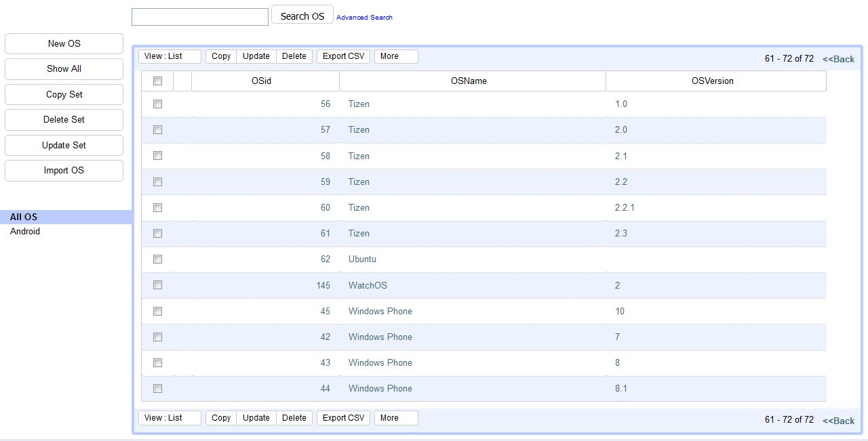
Task: Check the checkbox for Windows Phone 8.1 row
Action: pyautogui.click(x=158, y=388)
